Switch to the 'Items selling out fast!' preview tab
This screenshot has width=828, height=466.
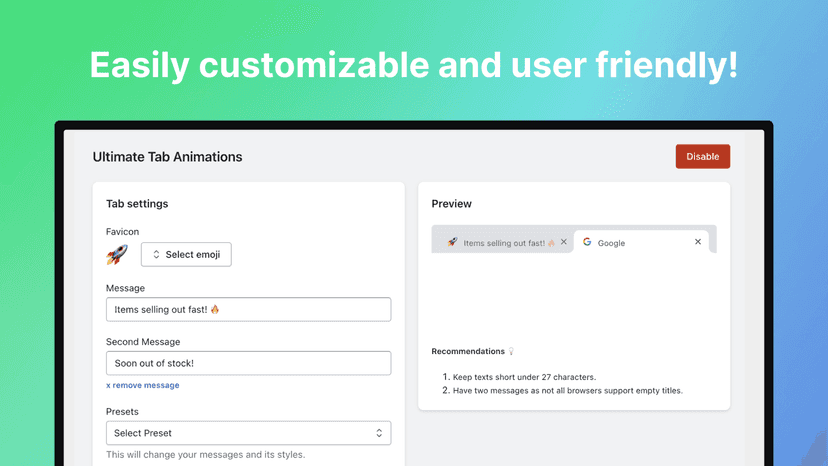(502, 243)
